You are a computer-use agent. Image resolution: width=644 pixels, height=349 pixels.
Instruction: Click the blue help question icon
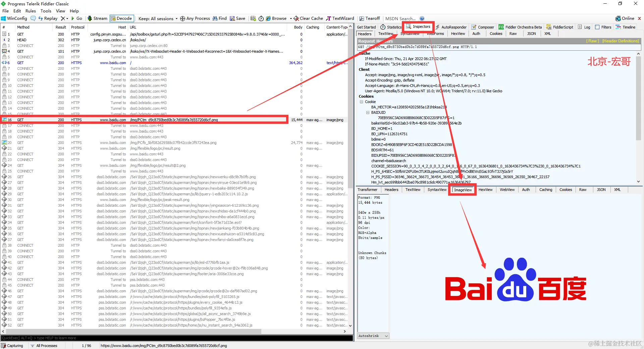pyautogui.click(x=422, y=18)
